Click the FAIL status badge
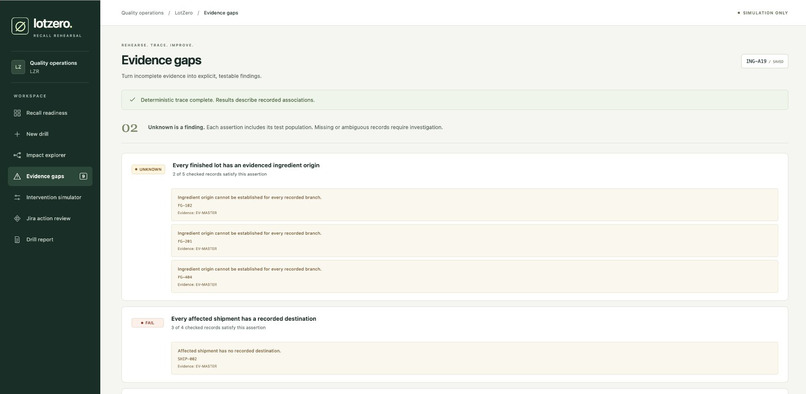Image resolution: width=806 pixels, height=394 pixels. click(148, 323)
